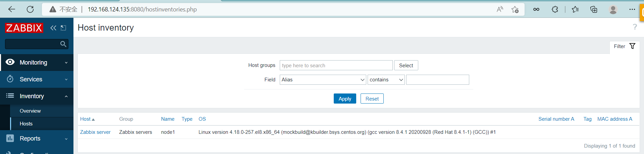Viewport: 644px width, 154px height.
Task: Add this page to favorites
Action: coord(515,9)
